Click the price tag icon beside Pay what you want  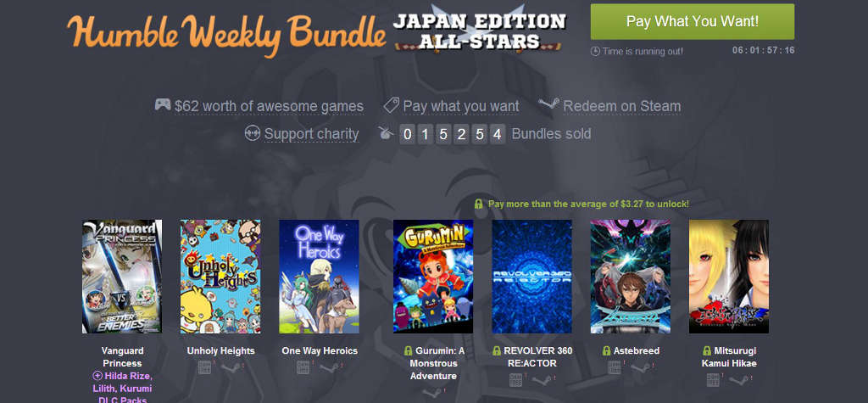tap(392, 105)
